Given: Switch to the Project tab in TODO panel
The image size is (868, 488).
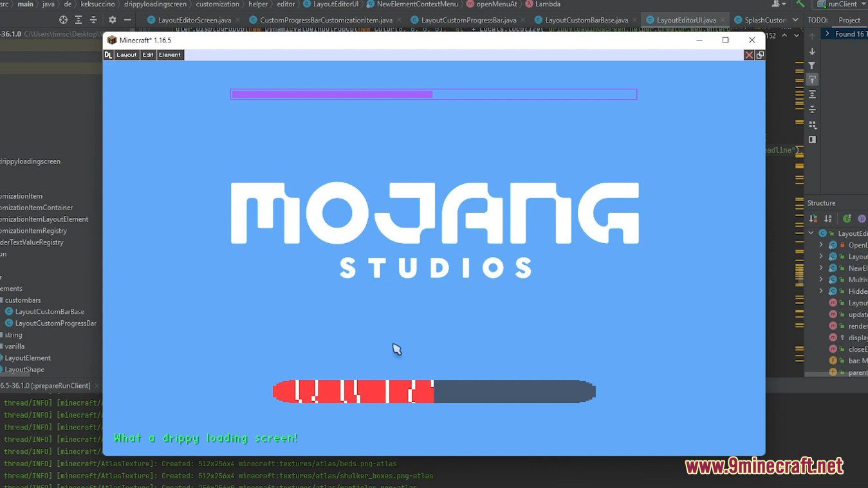Looking at the screenshot, I should (x=849, y=20).
